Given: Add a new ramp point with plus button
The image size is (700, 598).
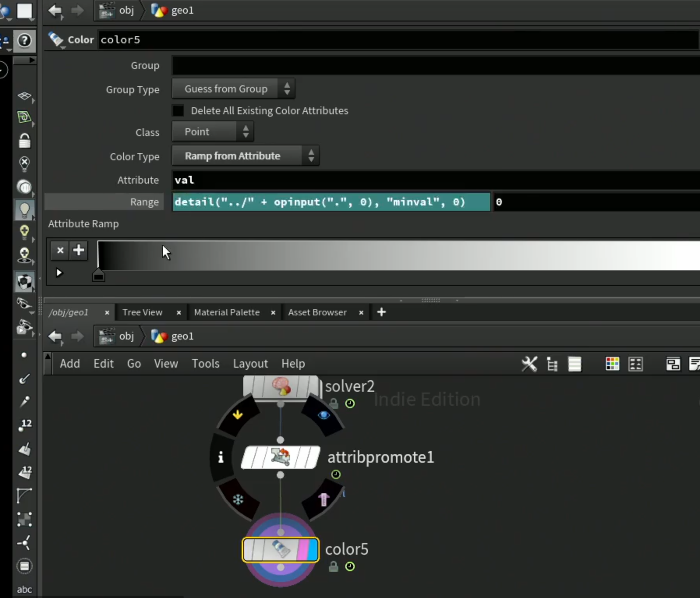Looking at the screenshot, I should (x=79, y=250).
